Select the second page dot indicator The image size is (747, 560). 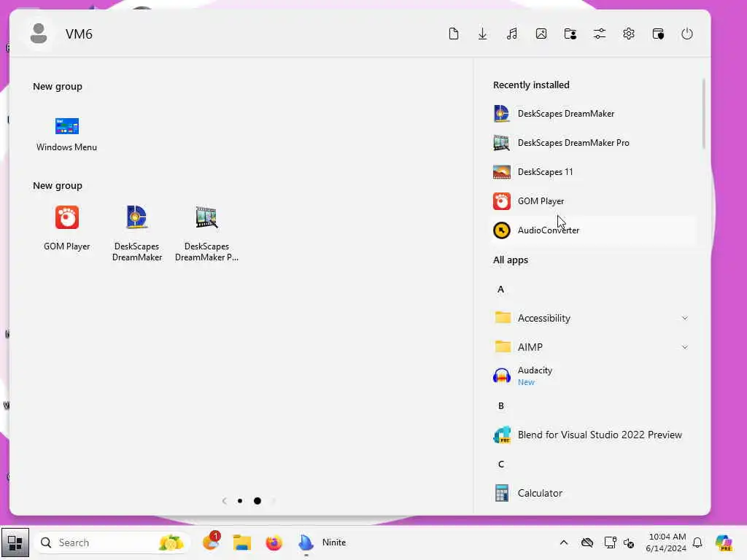[x=258, y=501]
